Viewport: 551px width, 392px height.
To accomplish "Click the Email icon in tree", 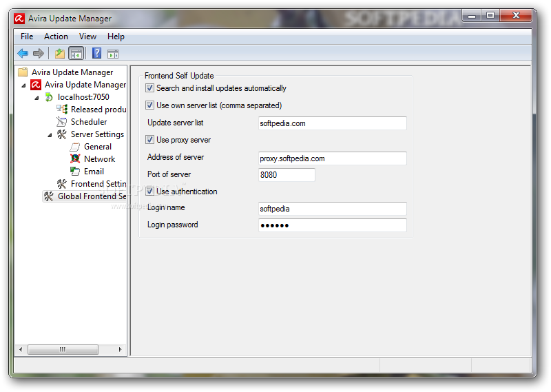I will click(x=75, y=172).
